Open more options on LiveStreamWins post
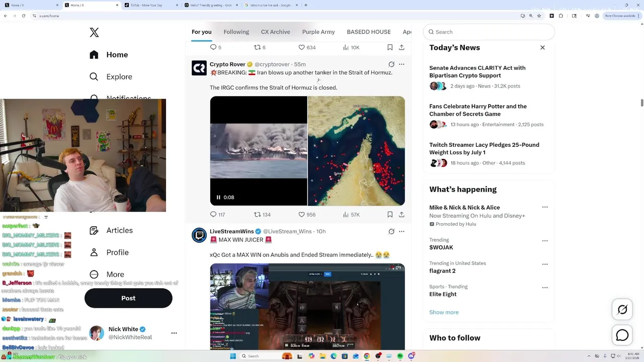The height and width of the screenshot is (362, 644). pyautogui.click(x=401, y=231)
